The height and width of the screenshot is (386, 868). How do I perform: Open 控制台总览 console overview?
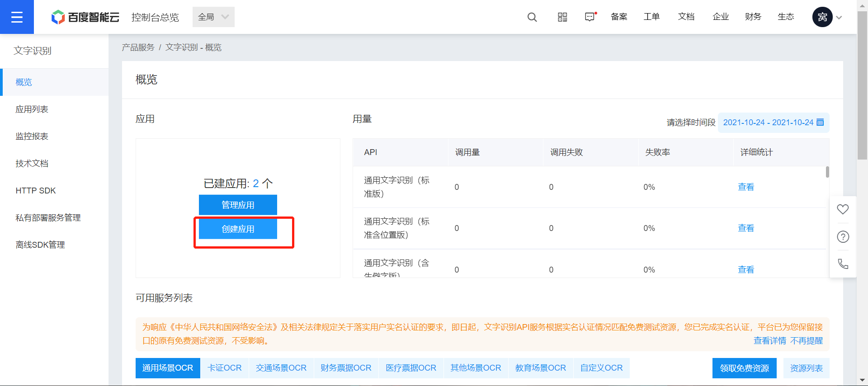[x=155, y=17]
